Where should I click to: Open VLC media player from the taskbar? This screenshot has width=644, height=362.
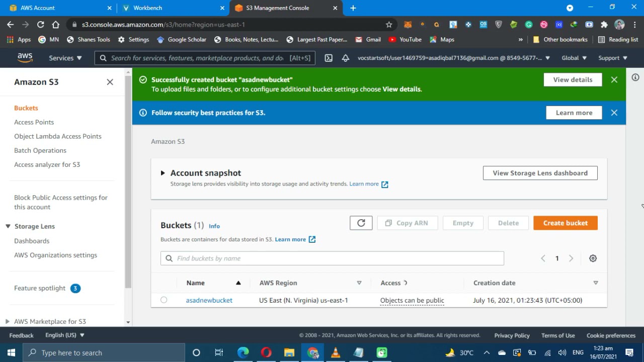pos(336,352)
